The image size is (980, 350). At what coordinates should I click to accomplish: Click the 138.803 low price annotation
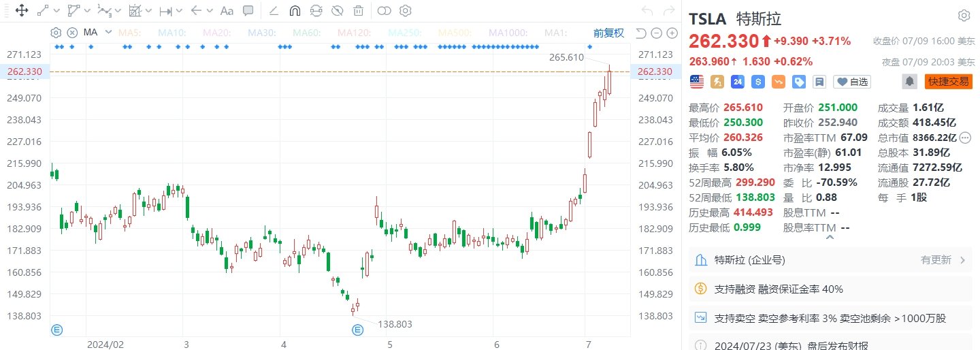click(x=395, y=325)
